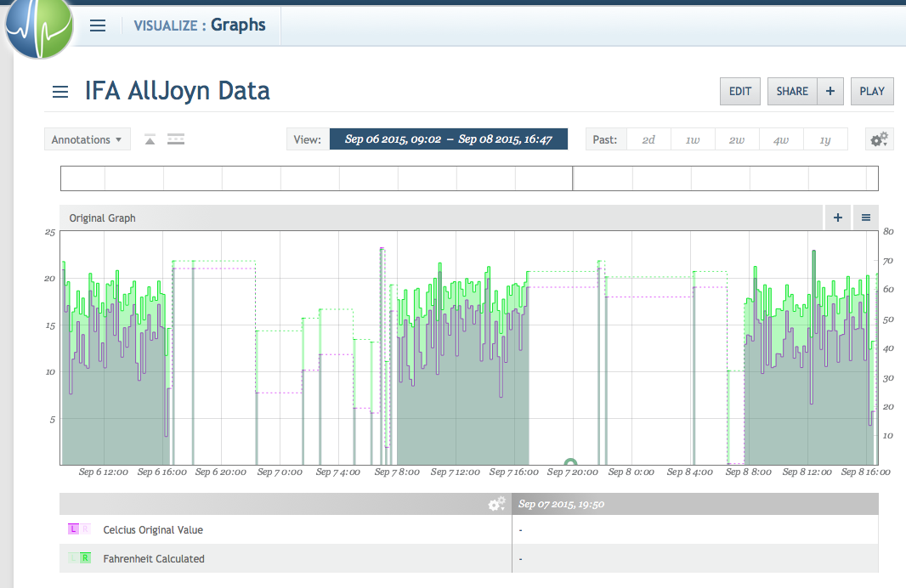Click the EDIT button
Viewport: 906px width, 588px height.
(739, 91)
